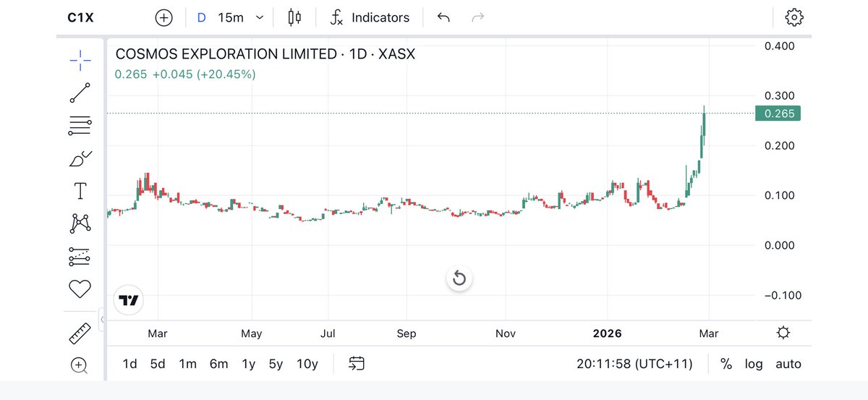The width and height of the screenshot is (868, 400).
Task: Select the text annotation tool
Action: (80, 191)
